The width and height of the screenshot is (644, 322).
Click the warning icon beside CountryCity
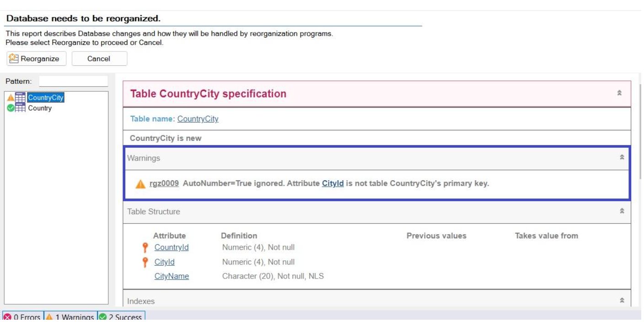11,97
